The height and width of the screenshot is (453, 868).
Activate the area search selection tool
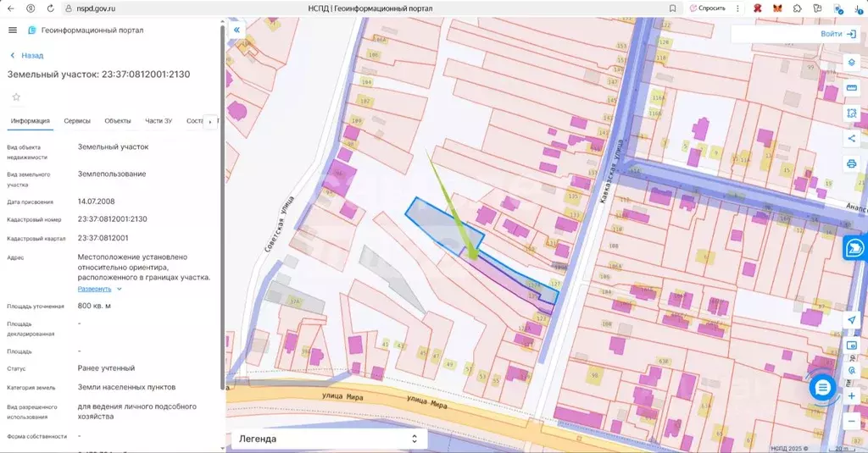(851, 113)
